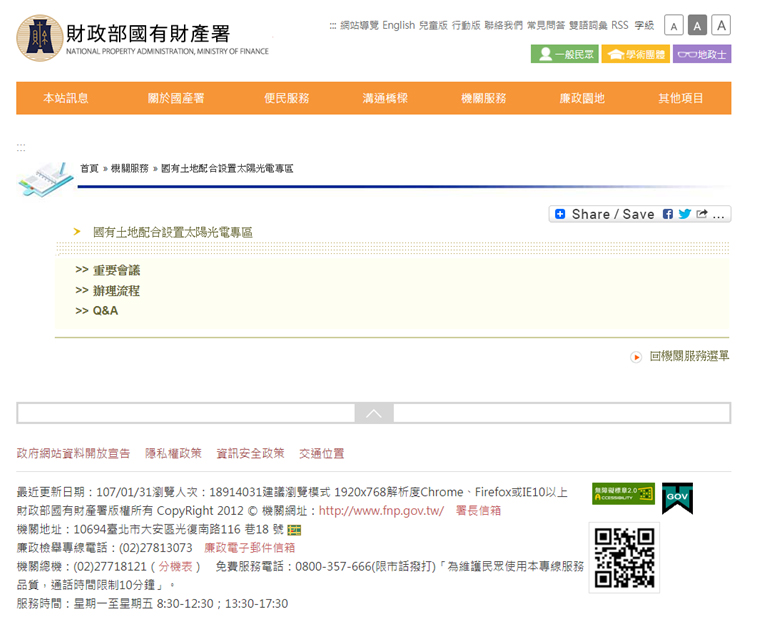Switch to 一般民眾 user mode

564,54
